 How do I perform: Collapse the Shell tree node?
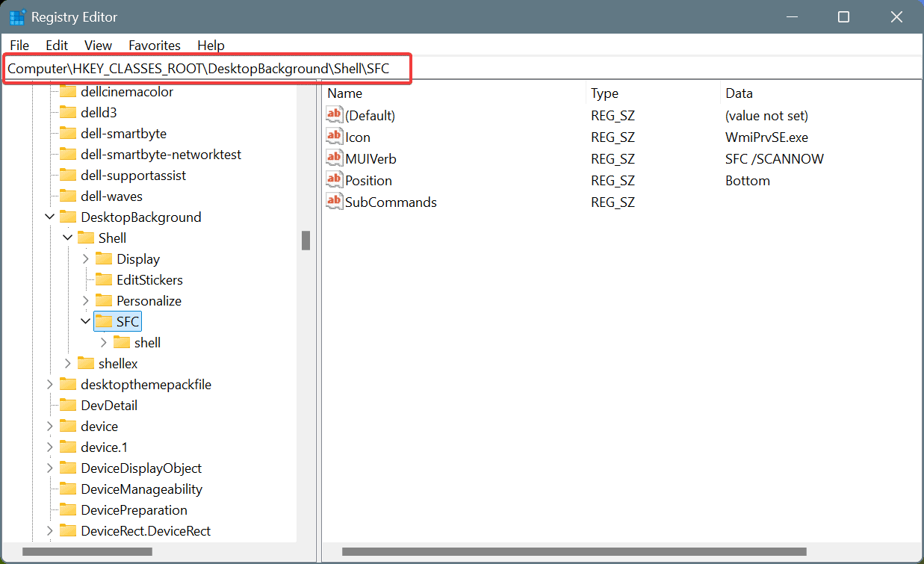(67, 238)
